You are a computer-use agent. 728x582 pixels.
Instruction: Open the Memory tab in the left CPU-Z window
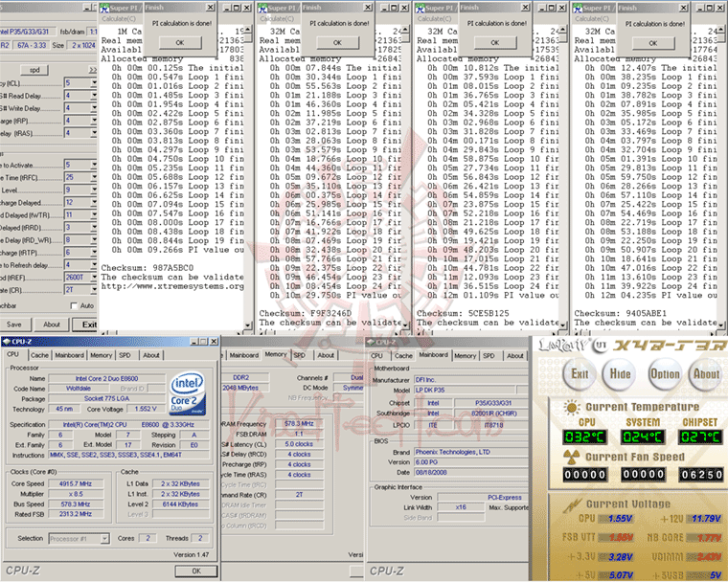pos(102,355)
